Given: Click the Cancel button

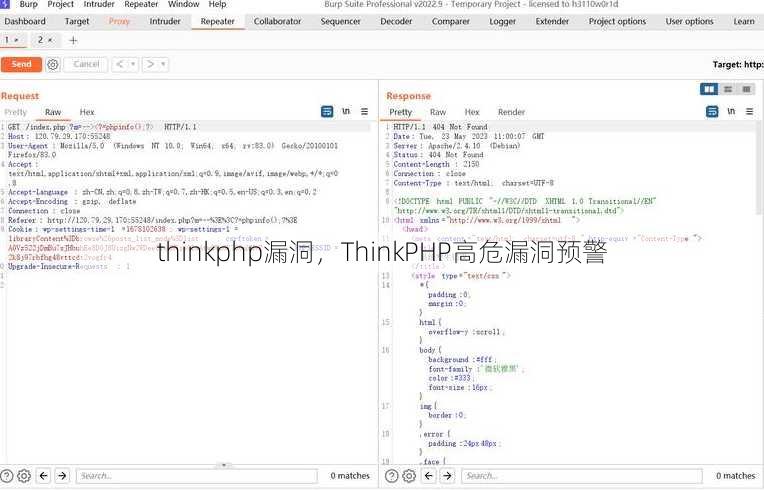Looking at the screenshot, I should click(86, 64).
